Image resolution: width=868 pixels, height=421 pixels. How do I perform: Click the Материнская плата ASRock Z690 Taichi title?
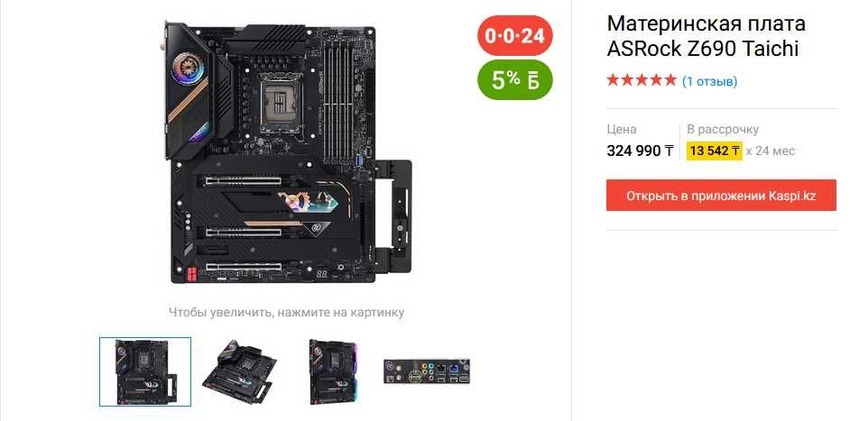pos(706,36)
